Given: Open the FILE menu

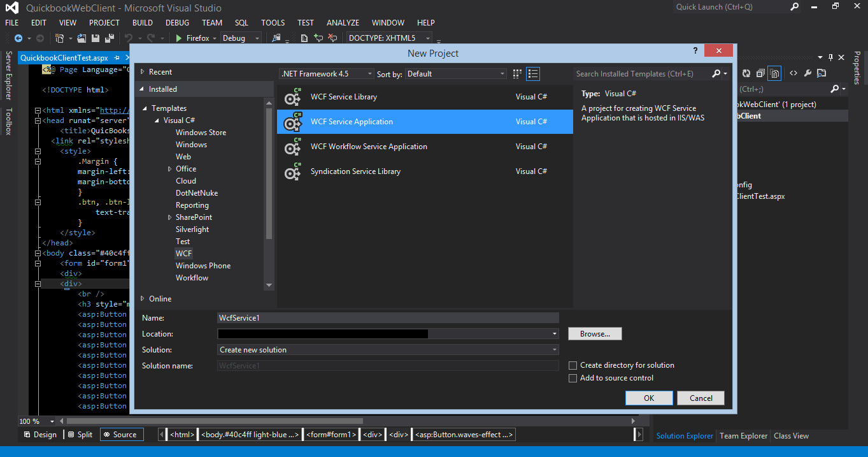Looking at the screenshot, I should click(11, 22).
